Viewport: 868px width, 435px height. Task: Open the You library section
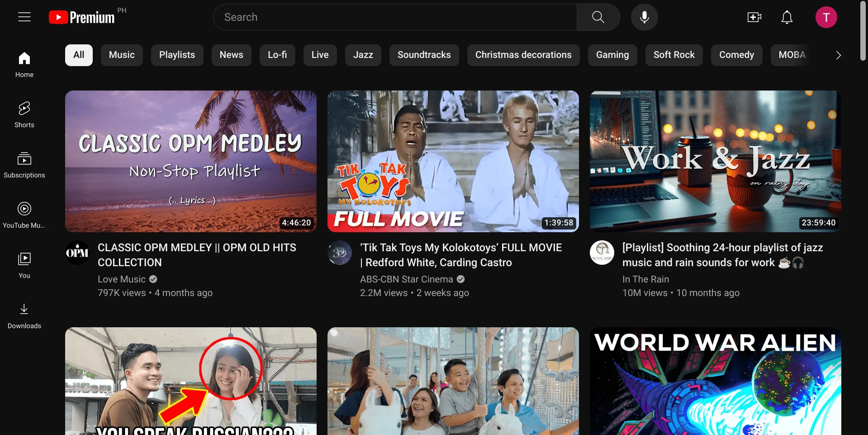[24, 266]
